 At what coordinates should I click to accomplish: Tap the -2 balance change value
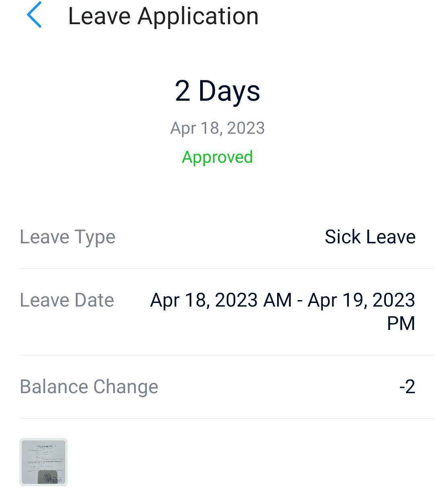tap(407, 387)
